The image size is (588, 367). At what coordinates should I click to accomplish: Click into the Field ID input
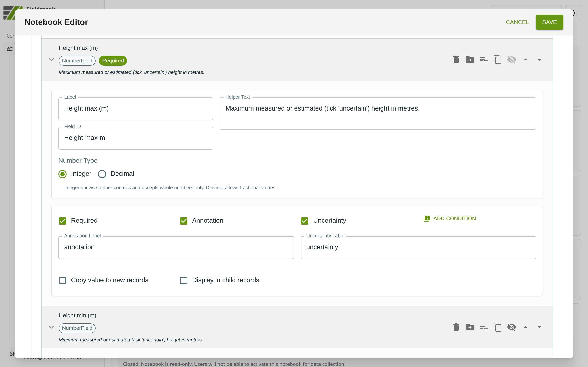pyautogui.click(x=136, y=138)
